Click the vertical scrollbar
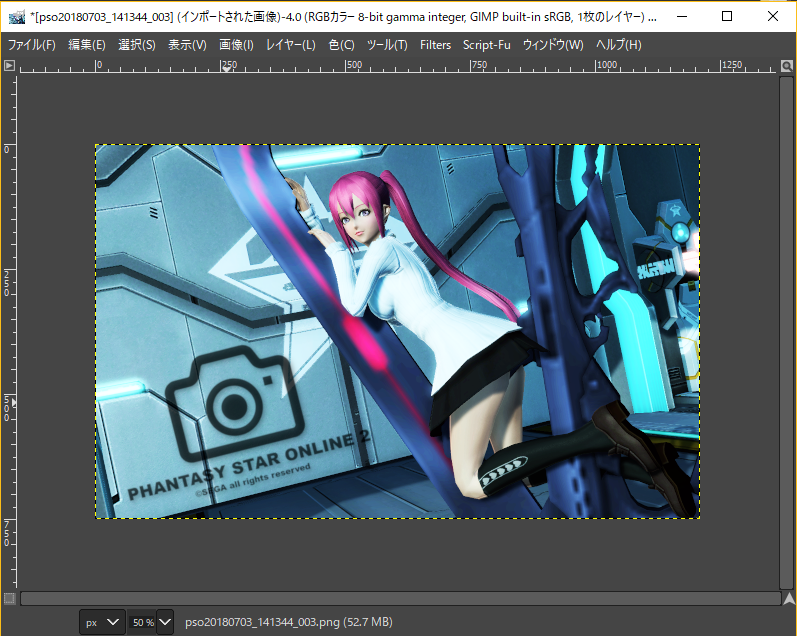The height and width of the screenshot is (636, 797). point(786,332)
